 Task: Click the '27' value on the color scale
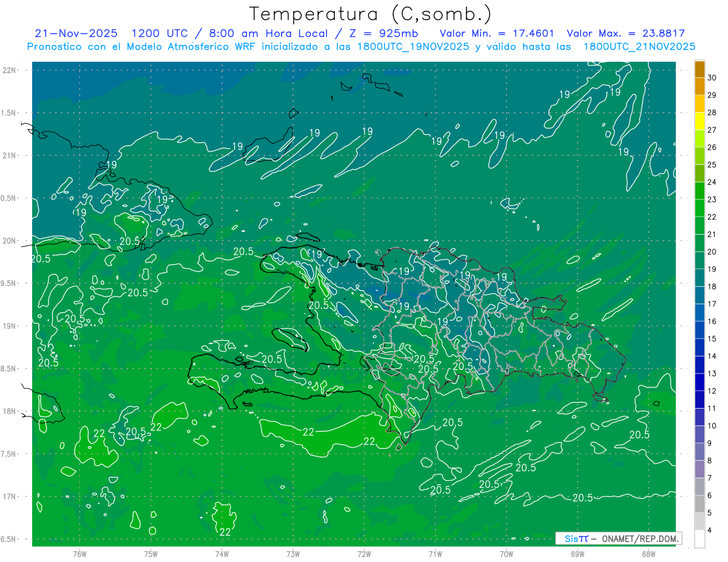pyautogui.click(x=712, y=130)
